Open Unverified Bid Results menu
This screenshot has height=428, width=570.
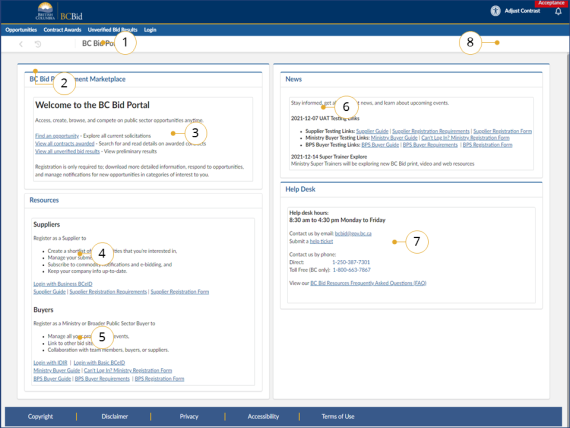(x=112, y=30)
